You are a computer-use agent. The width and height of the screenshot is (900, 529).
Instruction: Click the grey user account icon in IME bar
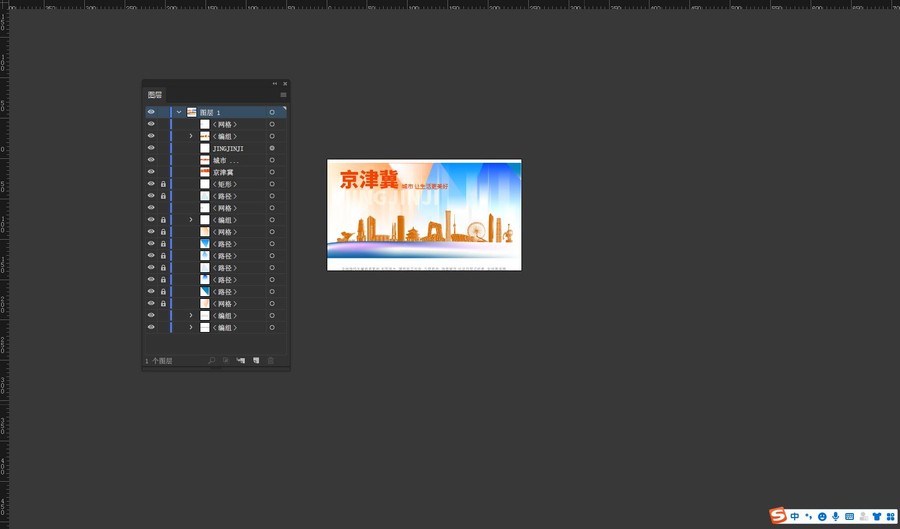(x=863, y=516)
